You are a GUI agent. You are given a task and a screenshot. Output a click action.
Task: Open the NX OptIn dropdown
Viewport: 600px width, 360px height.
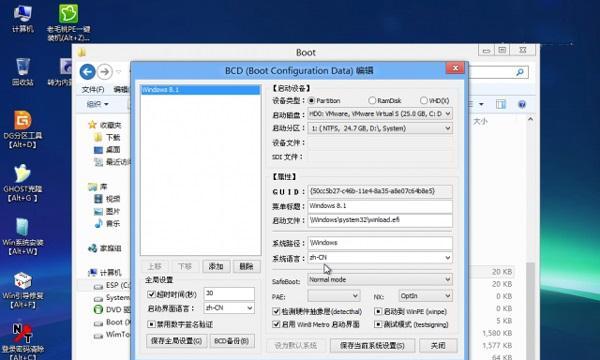(x=425, y=296)
